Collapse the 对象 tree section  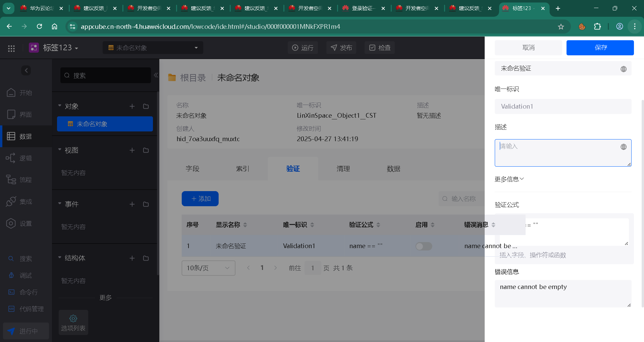[60, 106]
